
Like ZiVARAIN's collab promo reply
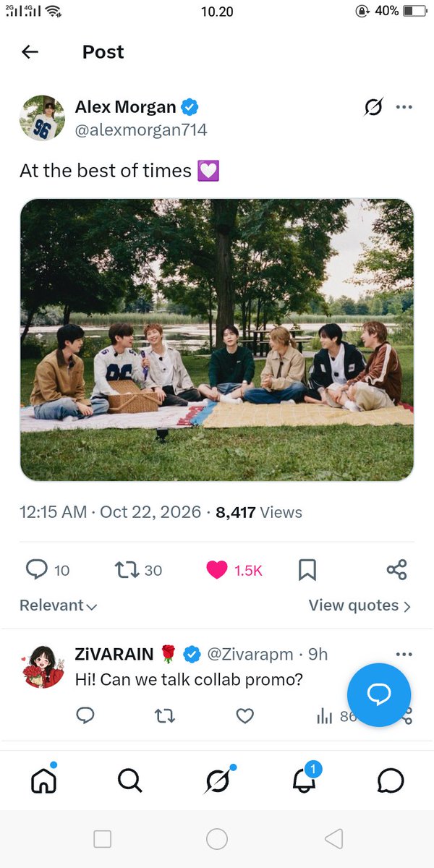click(x=245, y=716)
